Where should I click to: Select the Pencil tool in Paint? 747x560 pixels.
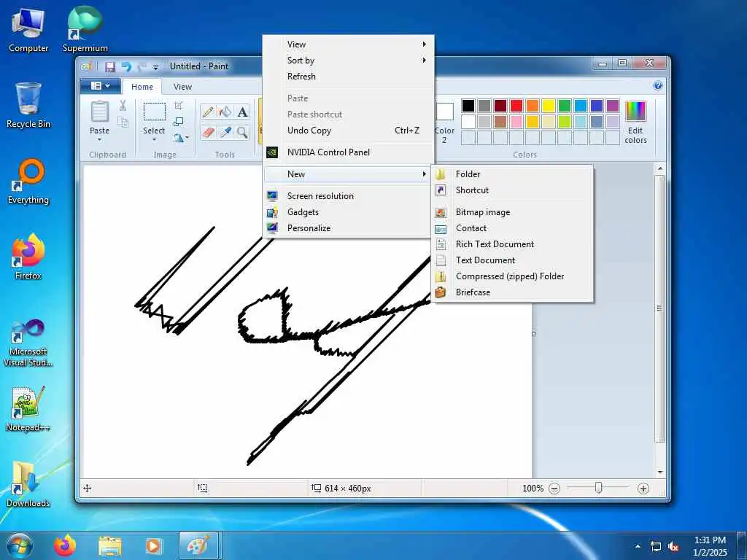tap(208, 112)
